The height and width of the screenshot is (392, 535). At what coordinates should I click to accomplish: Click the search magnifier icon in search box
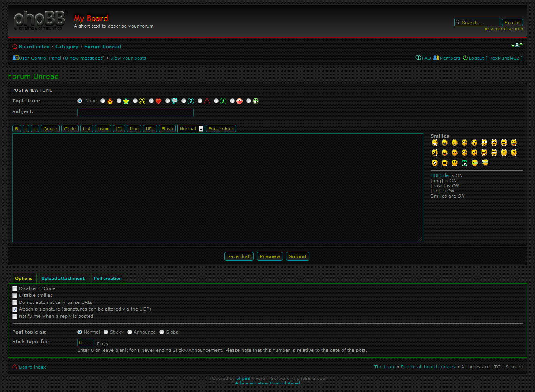(458, 22)
